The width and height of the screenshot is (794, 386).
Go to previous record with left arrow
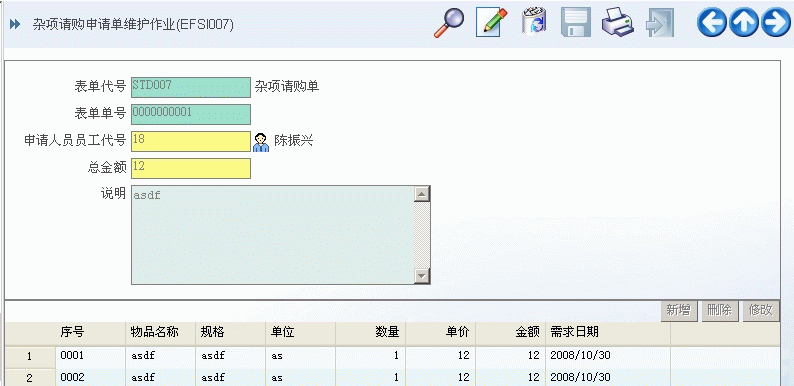pyautogui.click(x=712, y=23)
